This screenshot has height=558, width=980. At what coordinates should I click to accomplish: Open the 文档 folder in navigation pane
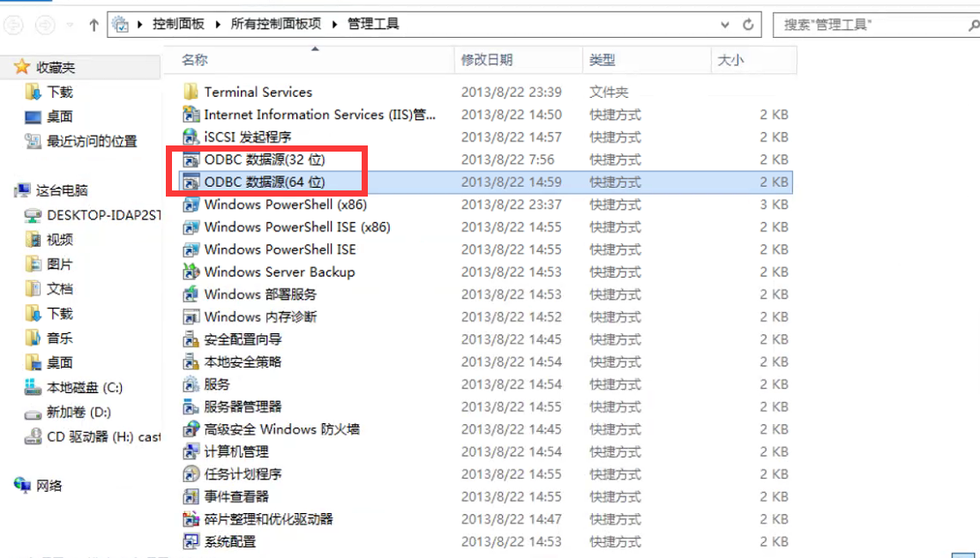coord(60,288)
